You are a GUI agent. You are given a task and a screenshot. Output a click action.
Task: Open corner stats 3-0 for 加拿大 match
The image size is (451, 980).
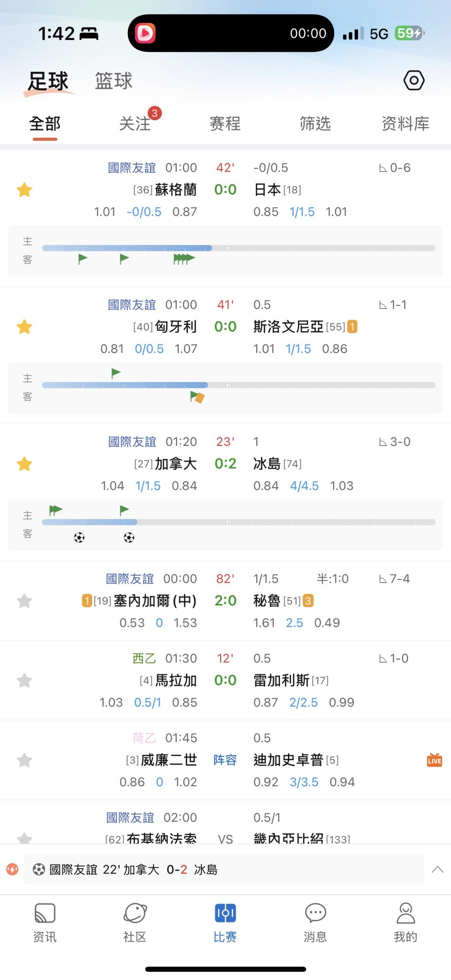coord(395,442)
